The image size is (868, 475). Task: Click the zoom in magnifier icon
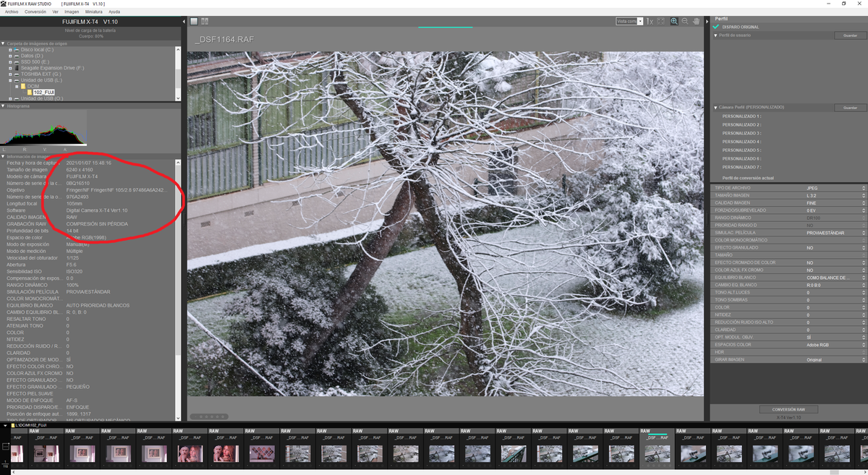(674, 21)
